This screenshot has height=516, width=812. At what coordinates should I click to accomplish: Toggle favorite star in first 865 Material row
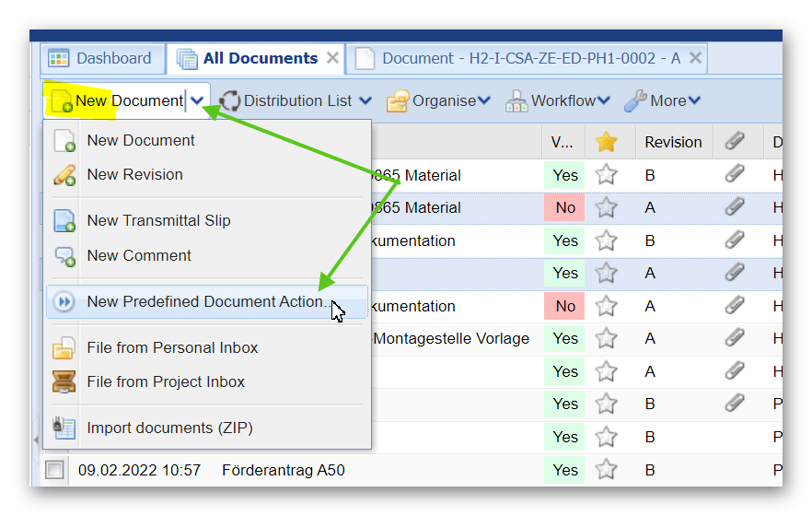pos(606,175)
